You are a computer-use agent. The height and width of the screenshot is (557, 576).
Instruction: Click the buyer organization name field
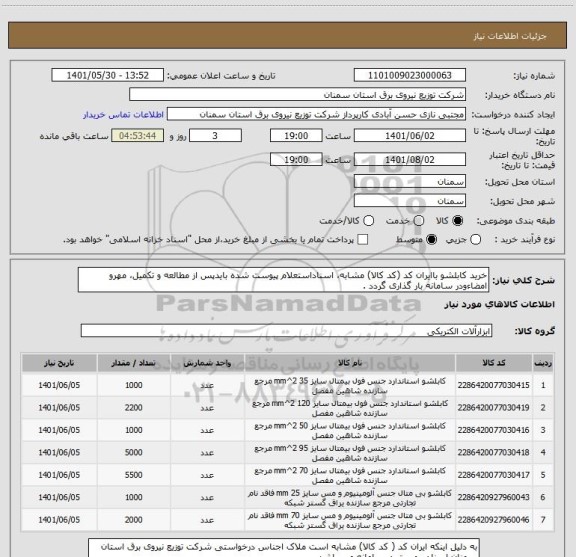pyautogui.click(x=297, y=95)
